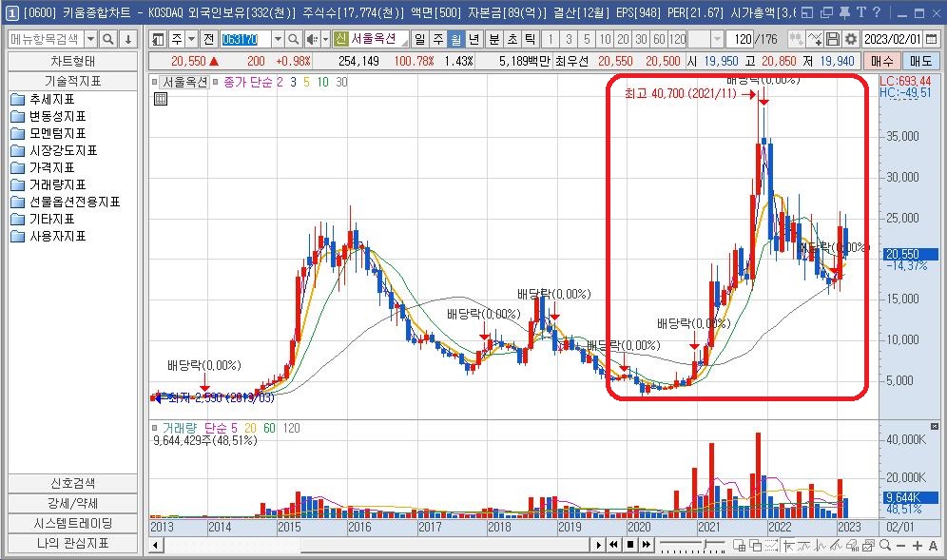The height and width of the screenshot is (560, 947).
Task: Click the question mark help icon in title bar
Action: coord(877,12)
